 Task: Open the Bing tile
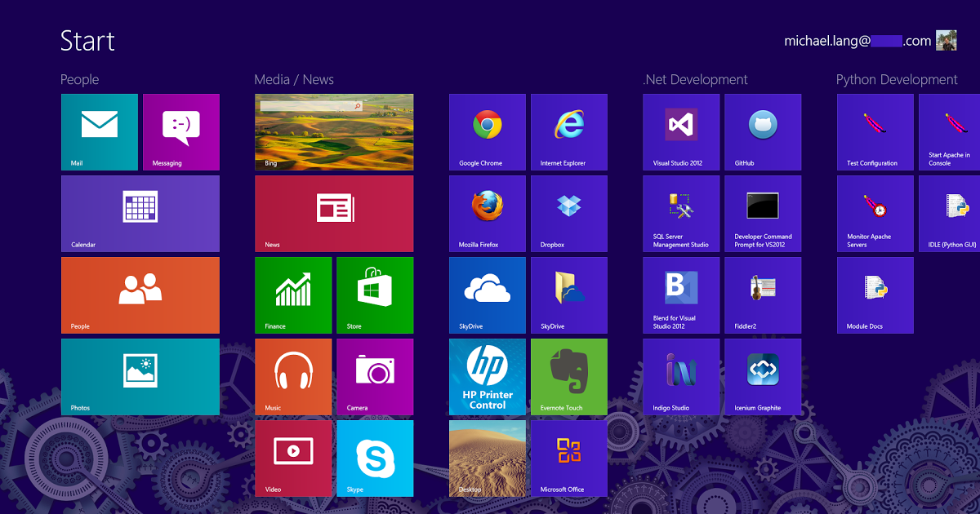click(x=334, y=132)
